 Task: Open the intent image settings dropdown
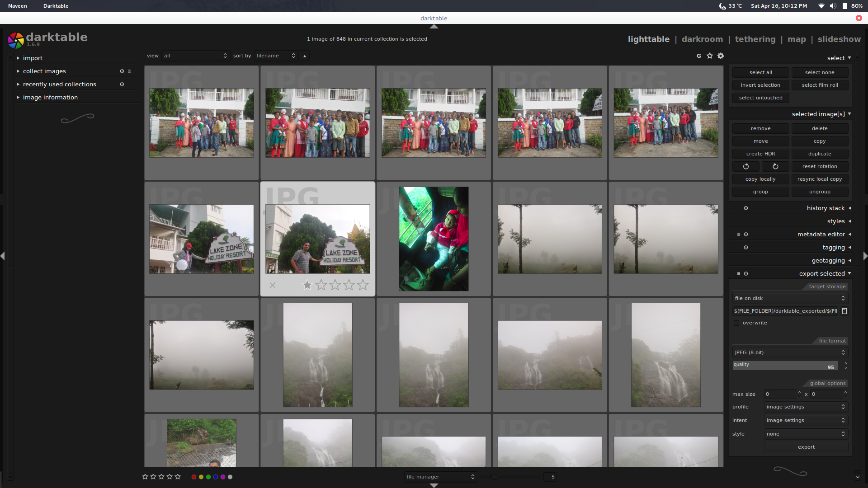point(806,421)
